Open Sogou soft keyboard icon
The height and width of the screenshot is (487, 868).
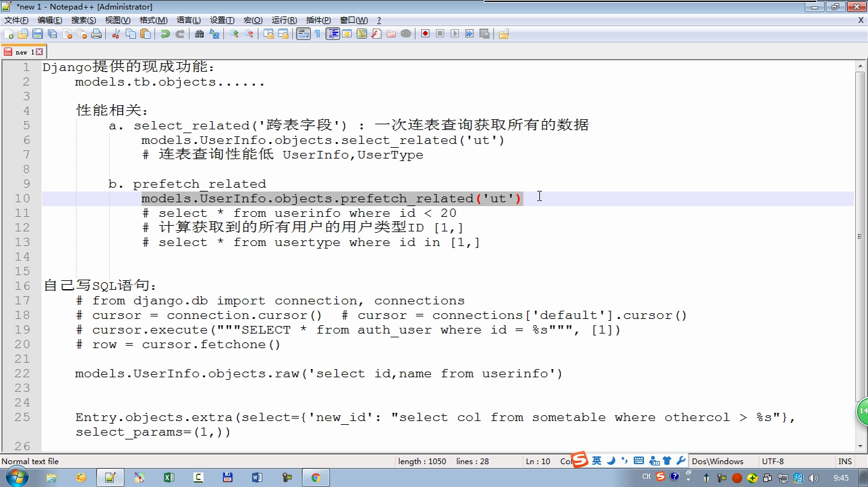pyautogui.click(x=638, y=461)
